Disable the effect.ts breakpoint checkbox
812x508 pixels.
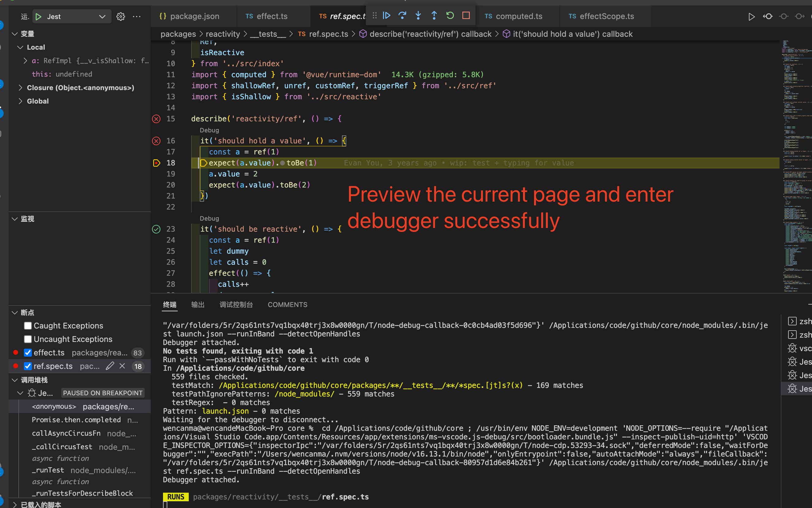28,352
